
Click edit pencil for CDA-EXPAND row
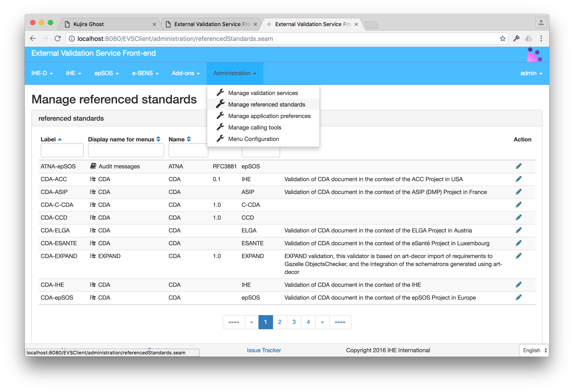[518, 256]
